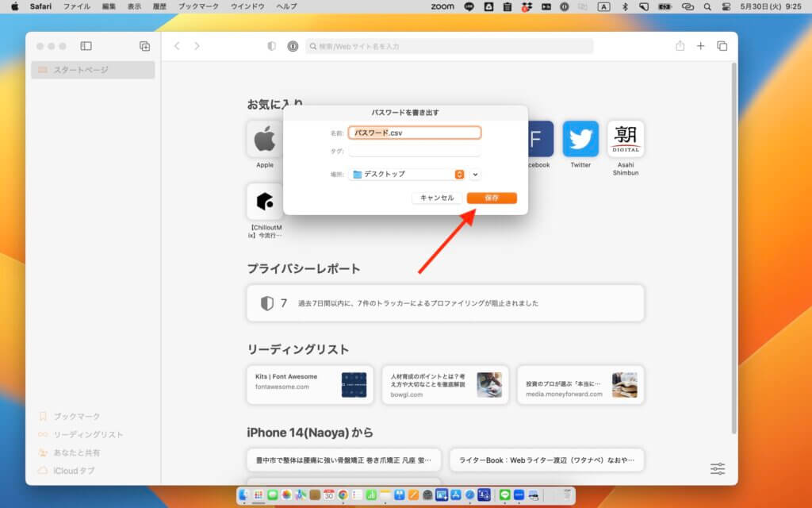Click the 保存 (Save) button
The image size is (812, 508).
click(492, 198)
